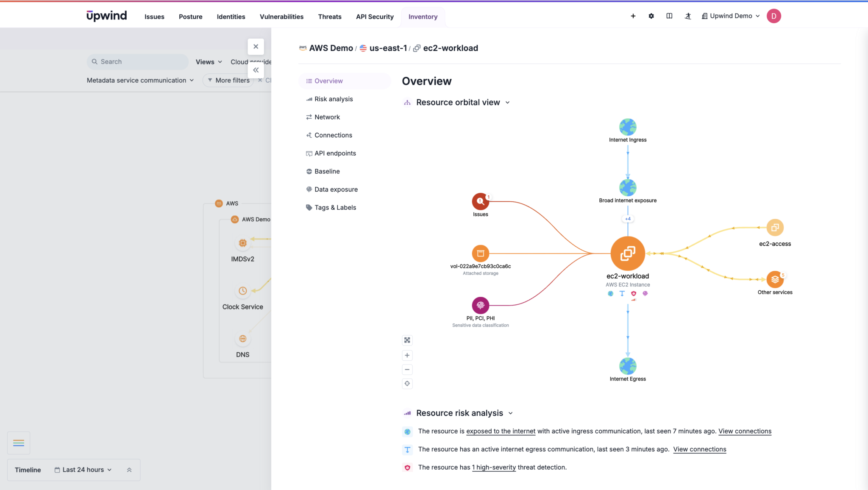
Task: Click the Search field in the left panel
Action: point(137,61)
